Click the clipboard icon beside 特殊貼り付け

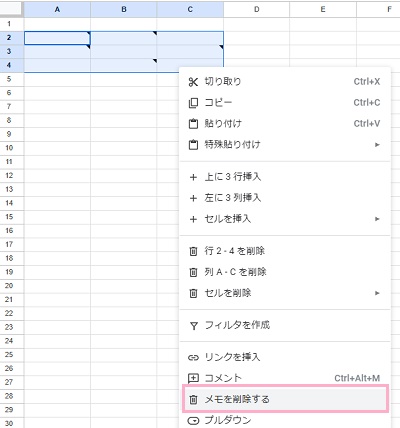(x=193, y=145)
